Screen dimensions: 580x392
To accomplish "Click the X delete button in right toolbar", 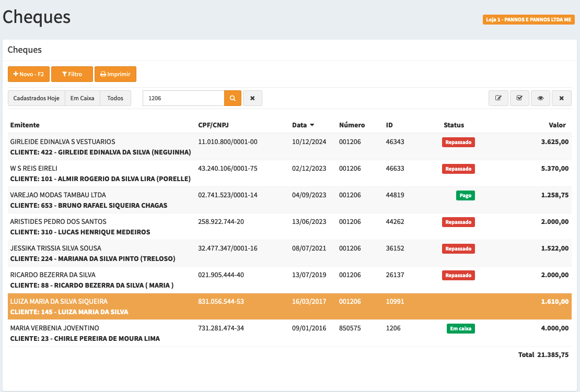I will 561,98.
